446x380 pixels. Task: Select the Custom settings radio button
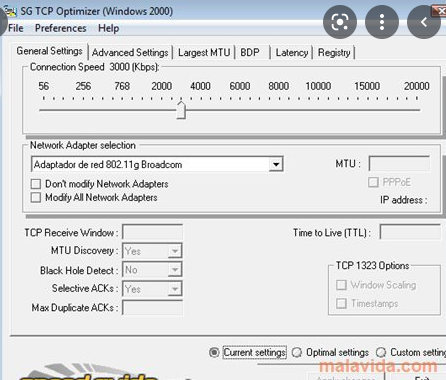click(x=381, y=352)
